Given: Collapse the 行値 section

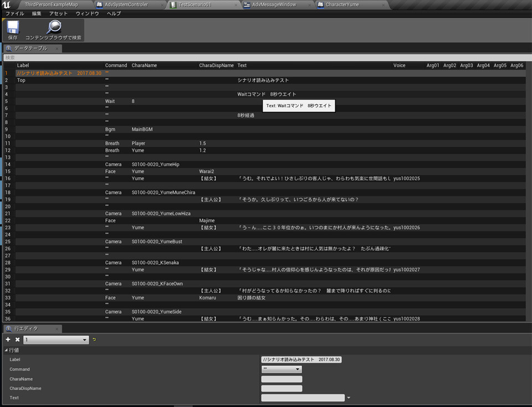Looking at the screenshot, I should point(6,350).
